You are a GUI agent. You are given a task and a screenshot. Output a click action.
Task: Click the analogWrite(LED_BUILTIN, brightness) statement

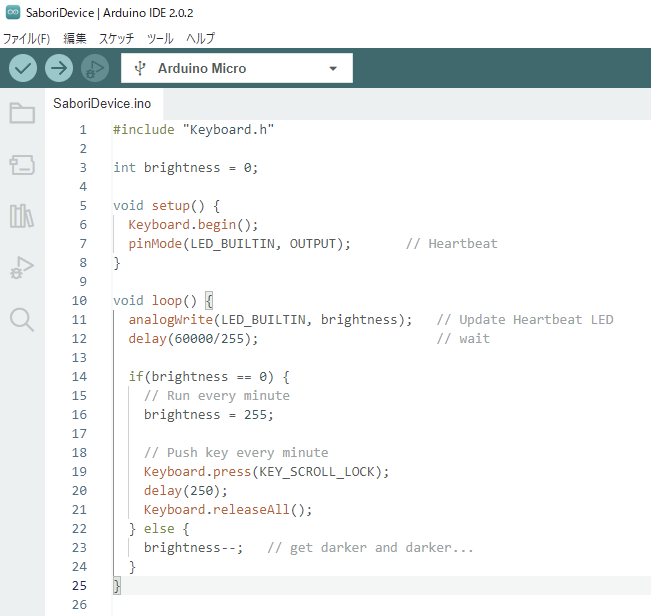(270, 320)
